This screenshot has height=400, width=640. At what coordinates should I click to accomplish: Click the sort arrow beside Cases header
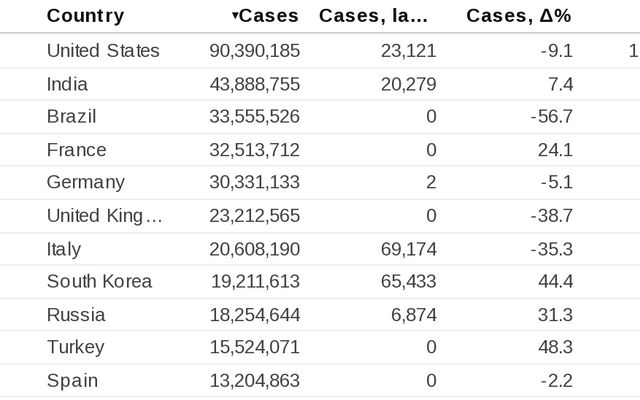coord(235,16)
